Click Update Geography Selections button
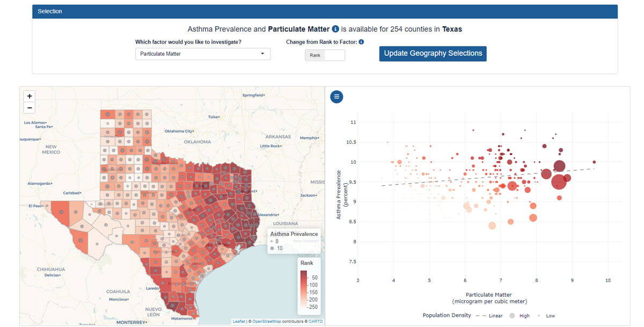Viewport: 644px width, 327px height. click(x=433, y=53)
